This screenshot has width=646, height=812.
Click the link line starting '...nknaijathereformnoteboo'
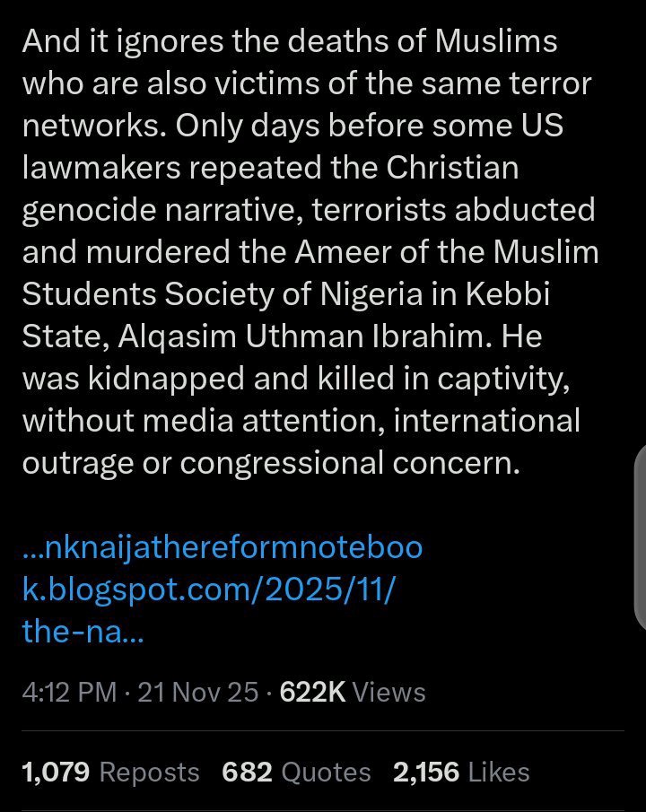(x=222, y=547)
